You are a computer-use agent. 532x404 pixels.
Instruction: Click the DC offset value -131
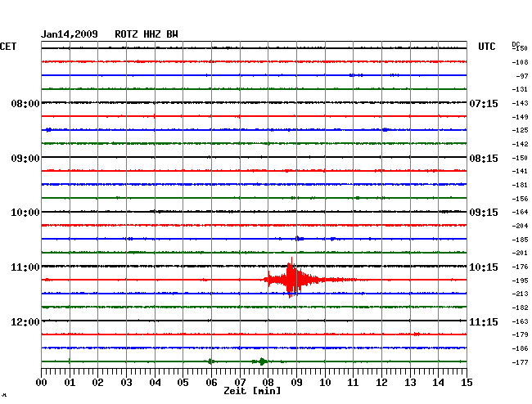click(520, 89)
